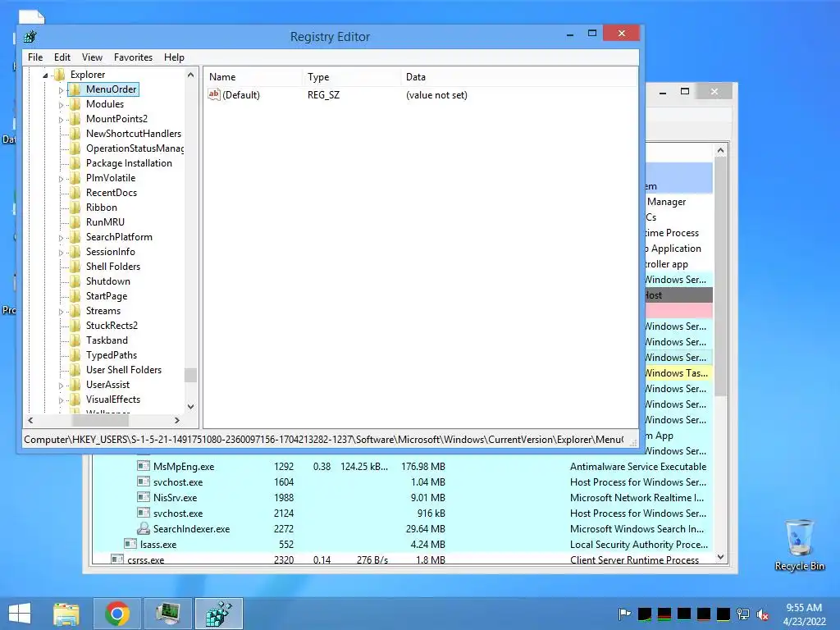Click the StartPage folder icon
This screenshot has width=840, height=630.
(75, 295)
